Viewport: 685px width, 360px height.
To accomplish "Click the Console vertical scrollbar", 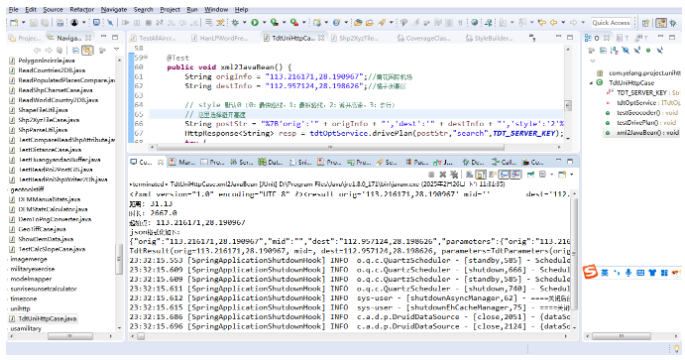I will coord(574,260).
